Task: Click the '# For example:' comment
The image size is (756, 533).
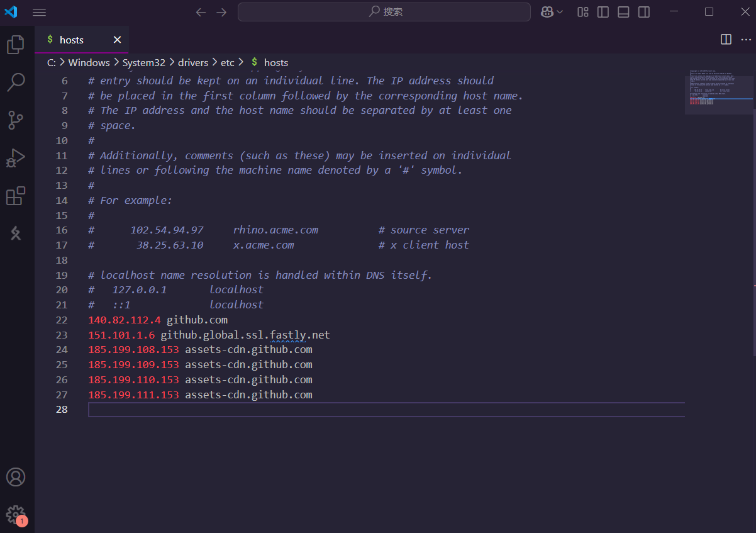Action: coord(130,200)
